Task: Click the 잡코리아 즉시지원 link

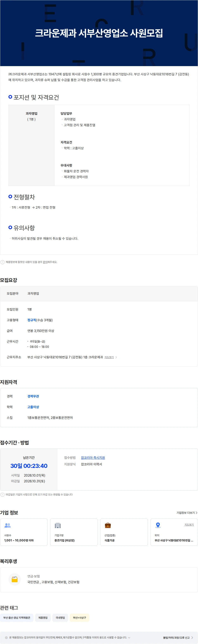Action: [x=93, y=457]
